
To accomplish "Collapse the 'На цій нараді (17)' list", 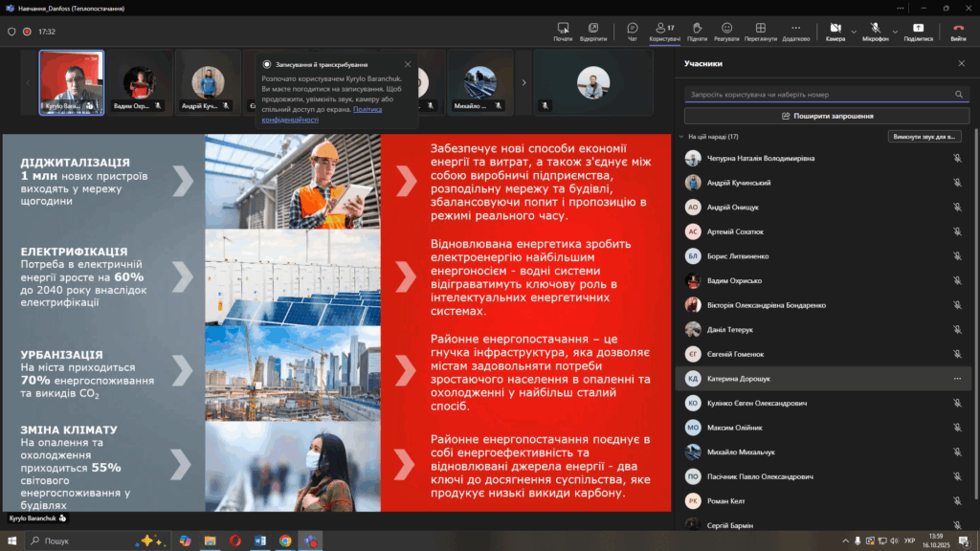I will click(680, 137).
